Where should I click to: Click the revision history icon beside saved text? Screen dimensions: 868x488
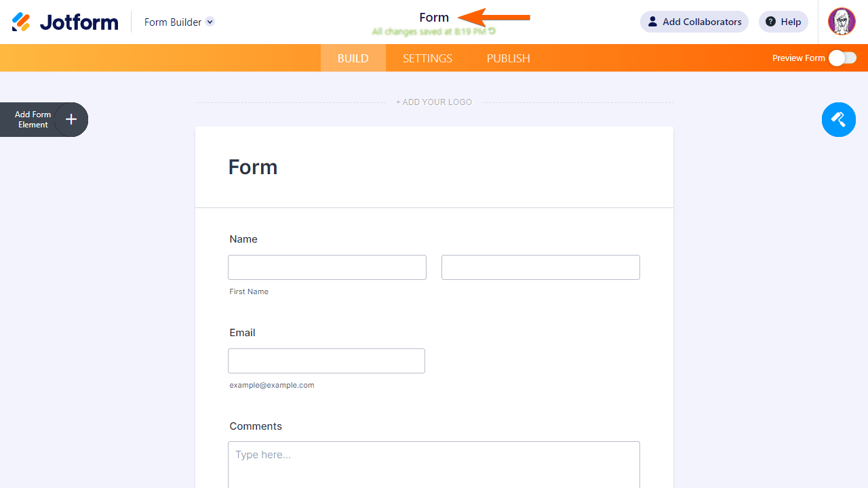pos(492,31)
